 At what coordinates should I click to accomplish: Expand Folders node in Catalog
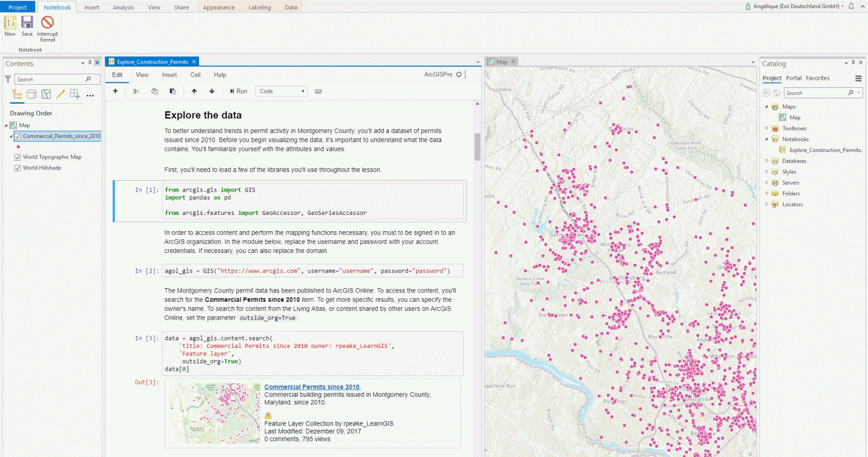(x=767, y=193)
